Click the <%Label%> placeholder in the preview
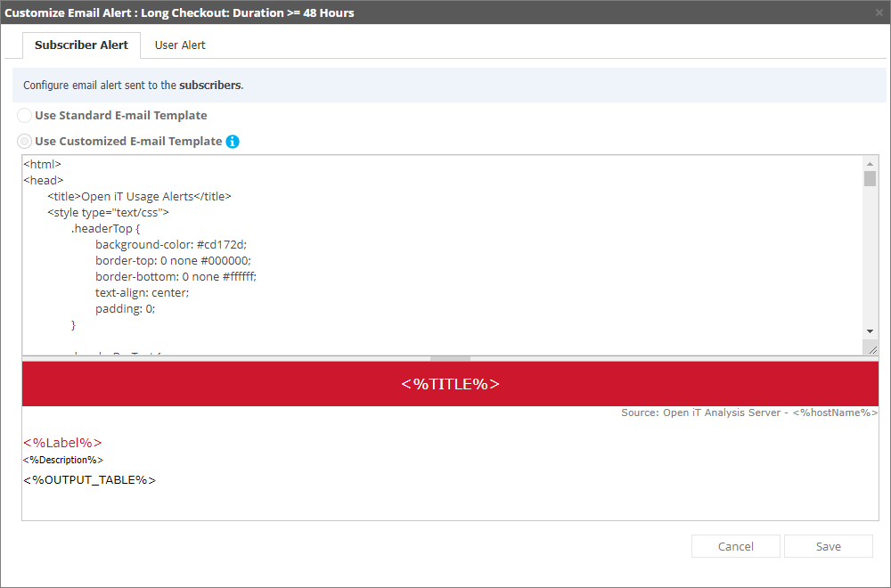This screenshot has height=588, width=891. pos(62,441)
